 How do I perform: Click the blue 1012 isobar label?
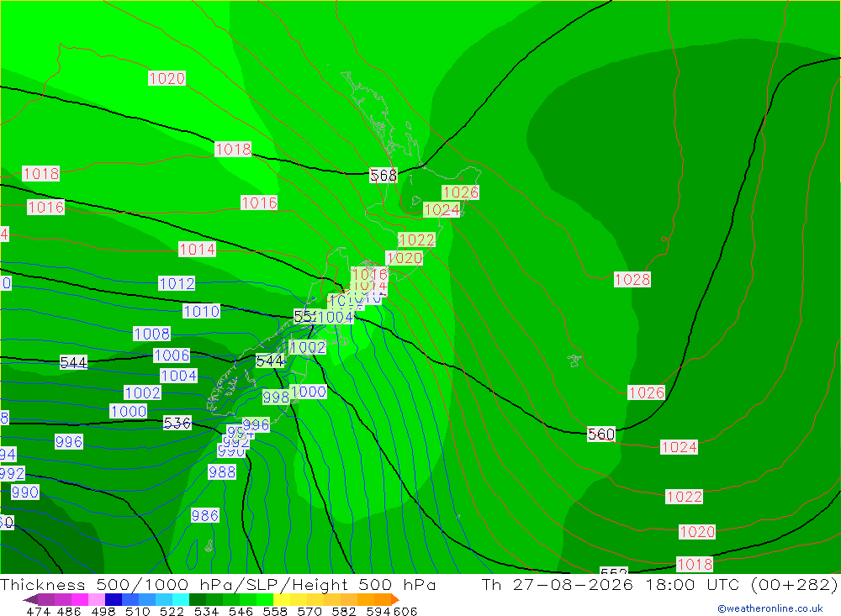[177, 283]
